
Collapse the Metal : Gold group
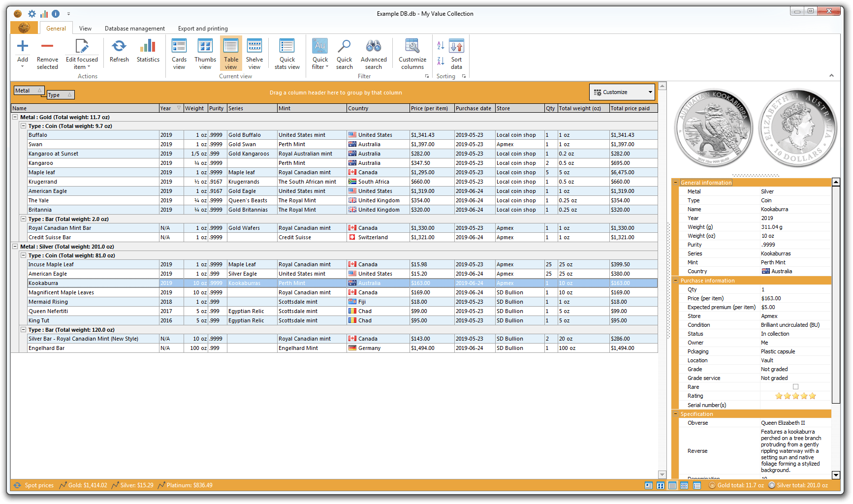point(15,117)
